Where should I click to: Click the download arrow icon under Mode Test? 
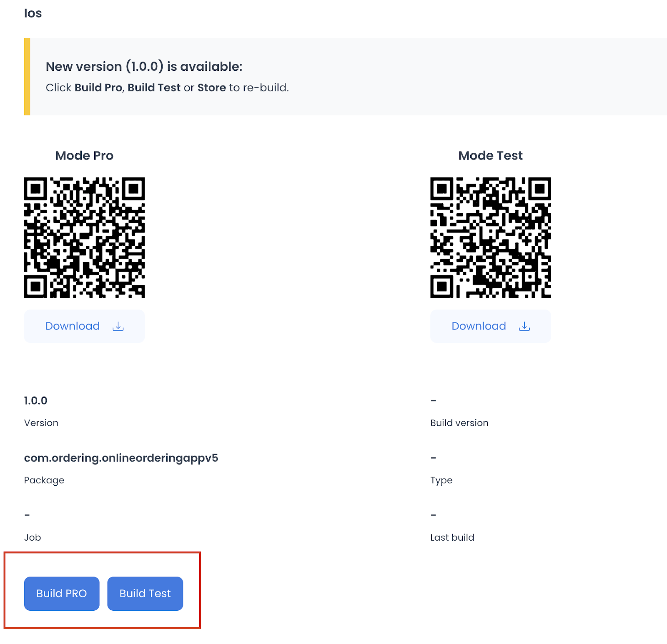[524, 326]
